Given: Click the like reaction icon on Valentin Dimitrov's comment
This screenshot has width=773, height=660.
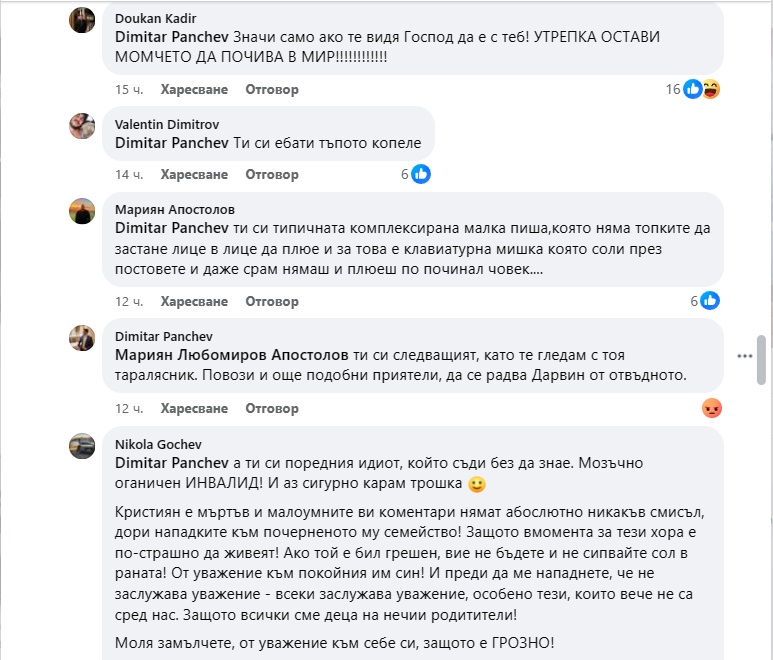Looking at the screenshot, I should pyautogui.click(x=421, y=174).
